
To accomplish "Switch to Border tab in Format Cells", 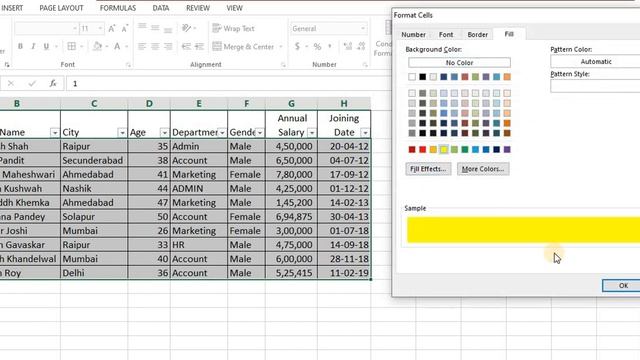I will (478, 35).
